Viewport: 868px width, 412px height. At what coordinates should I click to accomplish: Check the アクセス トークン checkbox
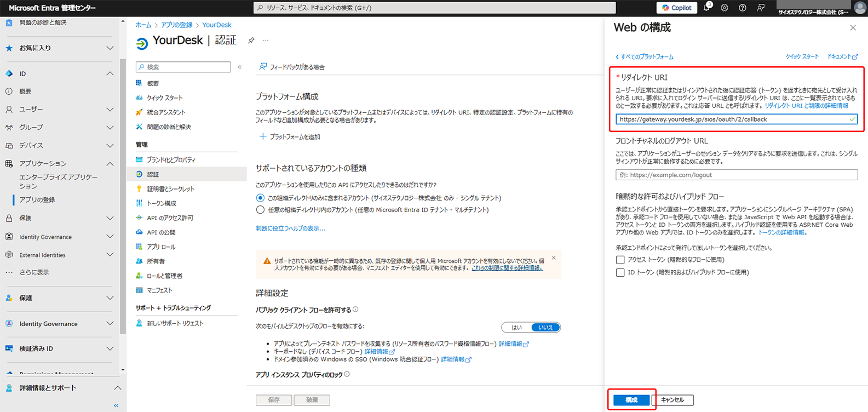click(620, 260)
